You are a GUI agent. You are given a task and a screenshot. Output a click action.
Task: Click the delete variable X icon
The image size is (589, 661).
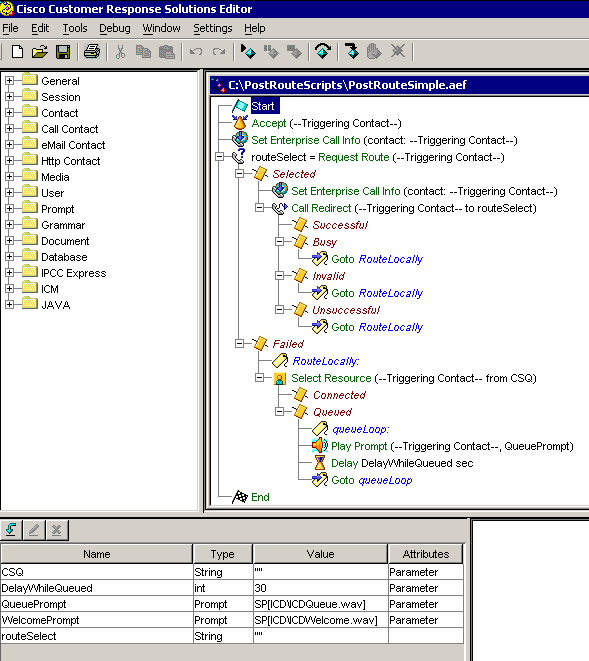point(56,529)
